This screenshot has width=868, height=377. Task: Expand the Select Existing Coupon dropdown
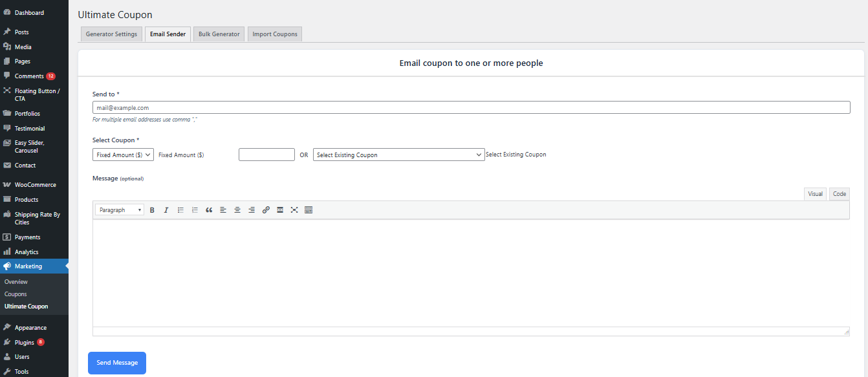pos(398,155)
